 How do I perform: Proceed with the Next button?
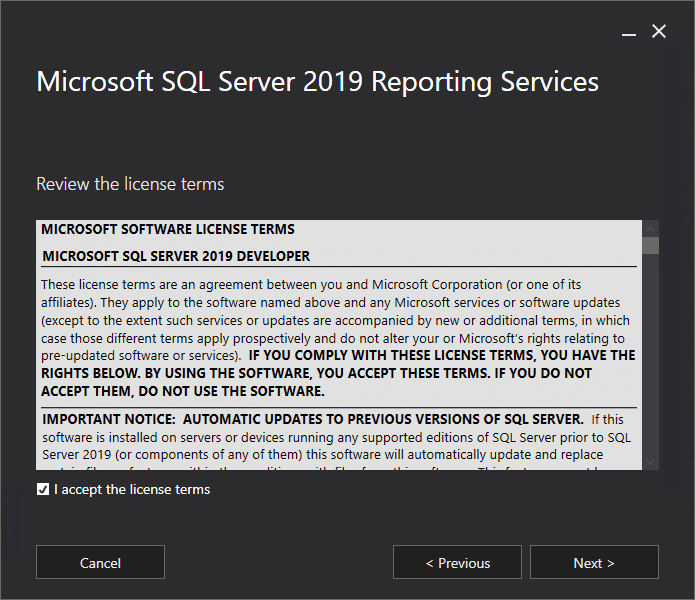coord(594,563)
